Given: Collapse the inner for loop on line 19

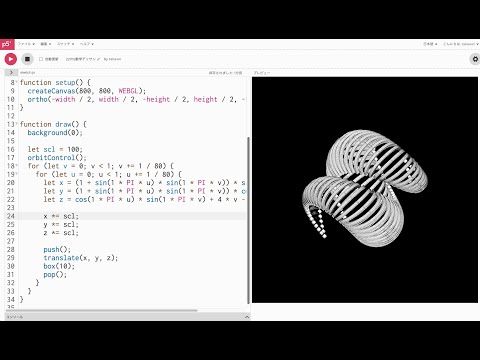Looking at the screenshot, I should click(17, 174).
